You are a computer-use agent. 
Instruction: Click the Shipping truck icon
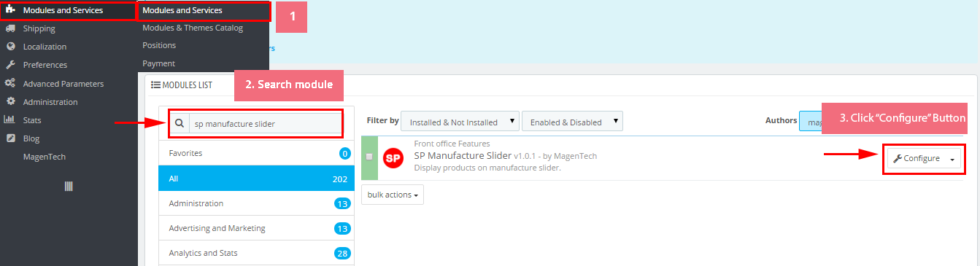(x=10, y=28)
